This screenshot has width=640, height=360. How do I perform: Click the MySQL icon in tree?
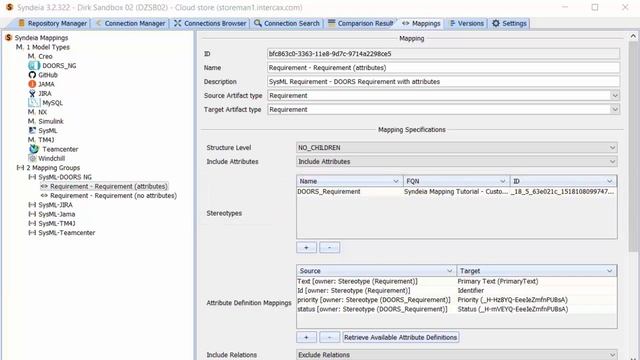coord(34,103)
